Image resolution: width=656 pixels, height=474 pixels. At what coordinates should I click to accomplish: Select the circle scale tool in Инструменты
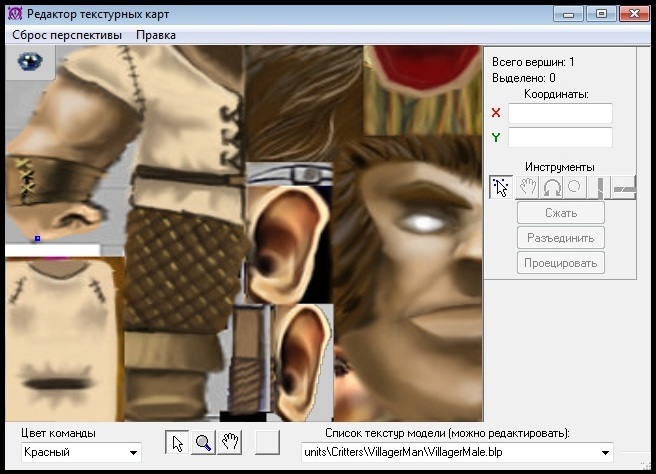tap(575, 187)
